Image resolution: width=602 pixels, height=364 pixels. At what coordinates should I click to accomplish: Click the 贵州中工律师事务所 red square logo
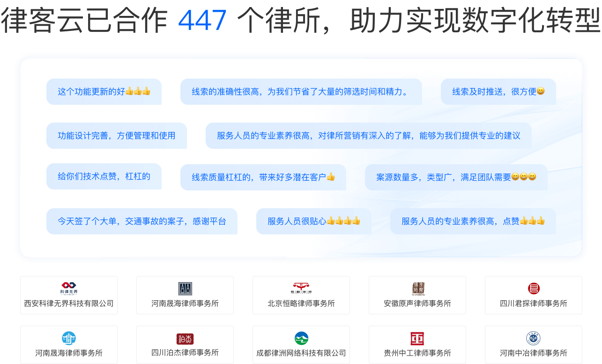click(x=417, y=338)
